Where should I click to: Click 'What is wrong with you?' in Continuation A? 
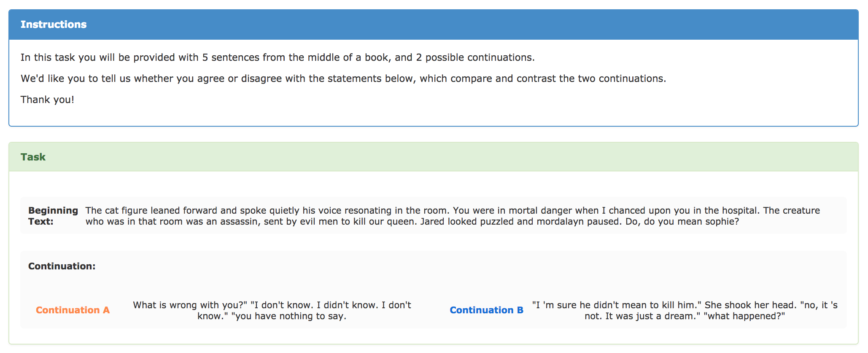[x=190, y=305]
